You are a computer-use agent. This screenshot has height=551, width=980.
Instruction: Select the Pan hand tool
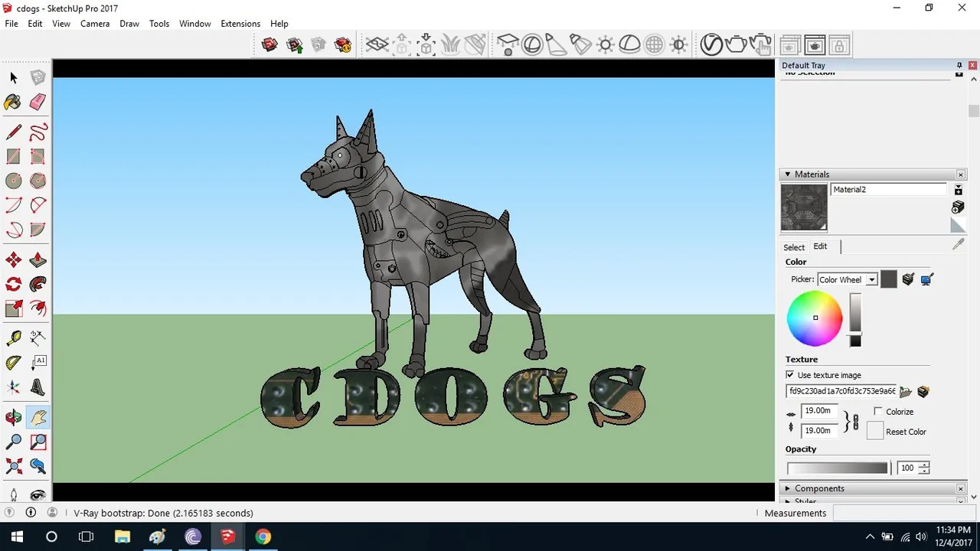38,417
